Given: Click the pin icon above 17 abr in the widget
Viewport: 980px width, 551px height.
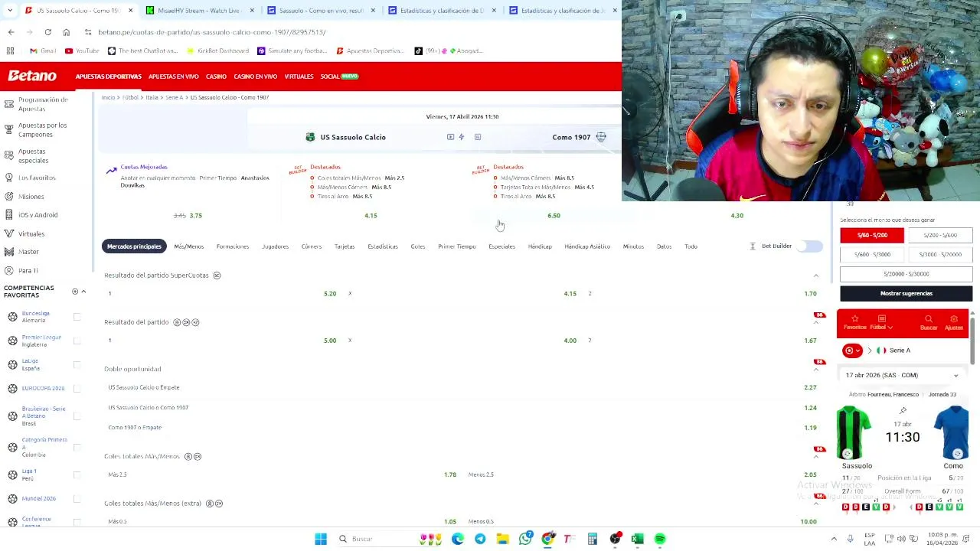Looking at the screenshot, I should 903,411.
